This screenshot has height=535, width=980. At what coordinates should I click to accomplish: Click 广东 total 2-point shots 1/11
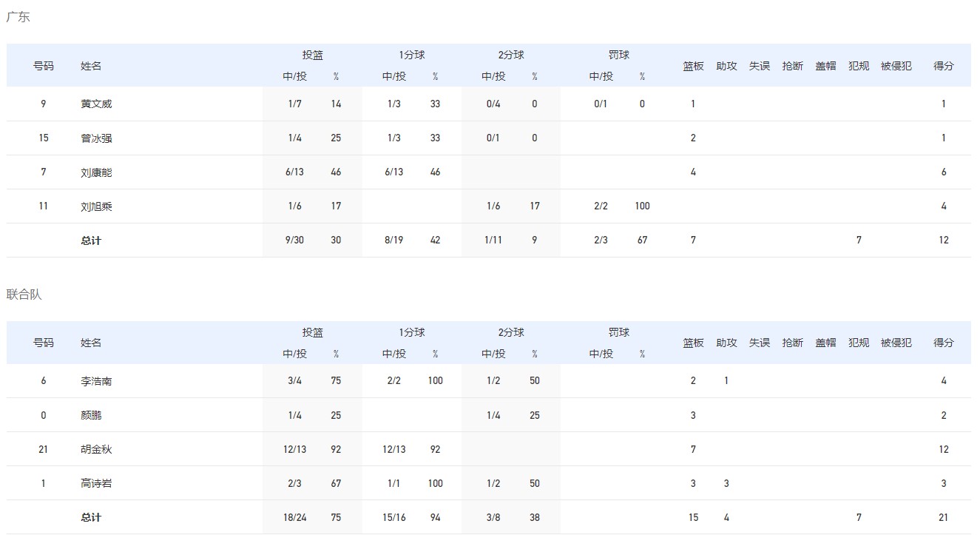pos(493,240)
